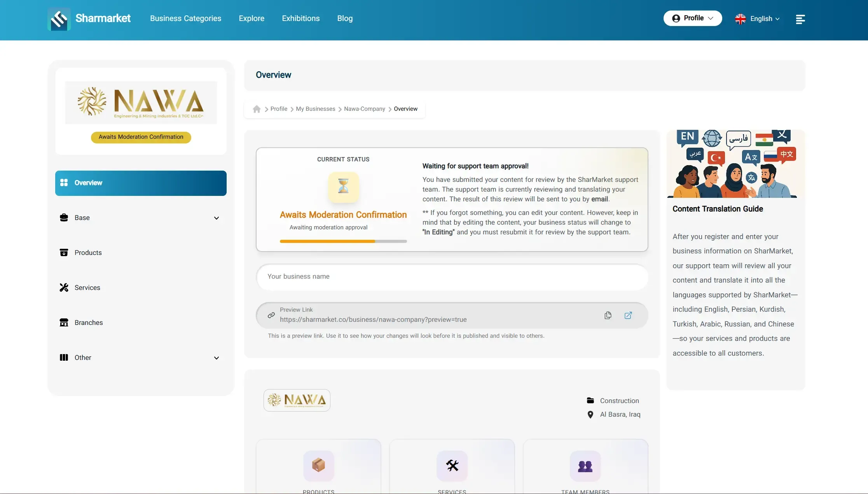Screen dimensions: 868x494
Task: Go to Profile breadcrumb link
Action: 279,109
